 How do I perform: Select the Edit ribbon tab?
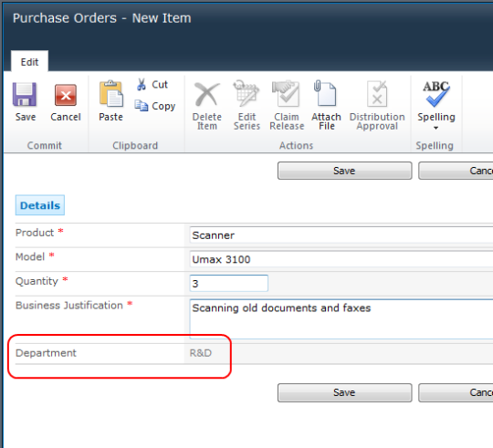coord(29,61)
